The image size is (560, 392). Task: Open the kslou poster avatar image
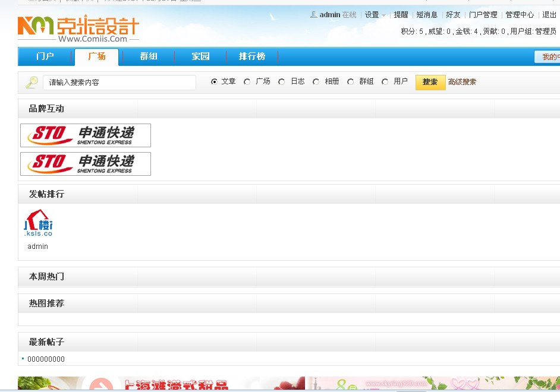tap(38, 223)
